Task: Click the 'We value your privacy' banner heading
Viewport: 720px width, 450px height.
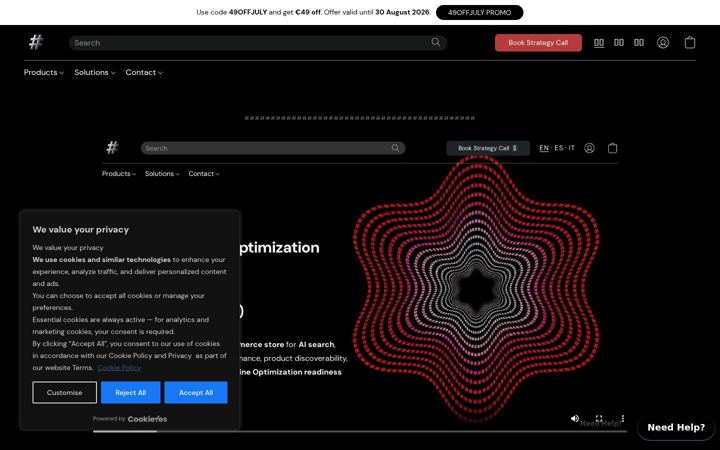Action: (80, 230)
